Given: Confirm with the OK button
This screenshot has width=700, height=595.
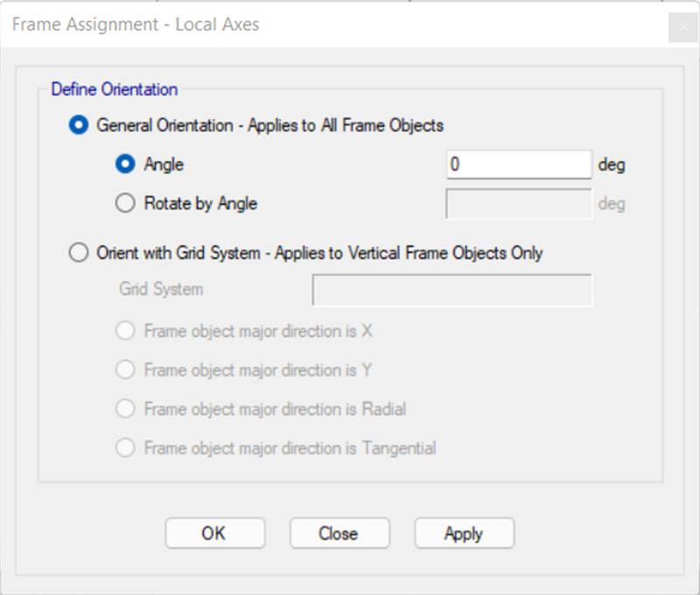Looking at the screenshot, I should point(215,533).
